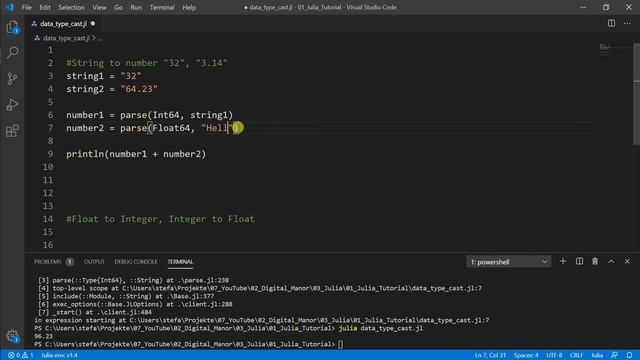This screenshot has width=640, height=360.
Task: Maximize the panel with up chevron
Action: (611, 261)
